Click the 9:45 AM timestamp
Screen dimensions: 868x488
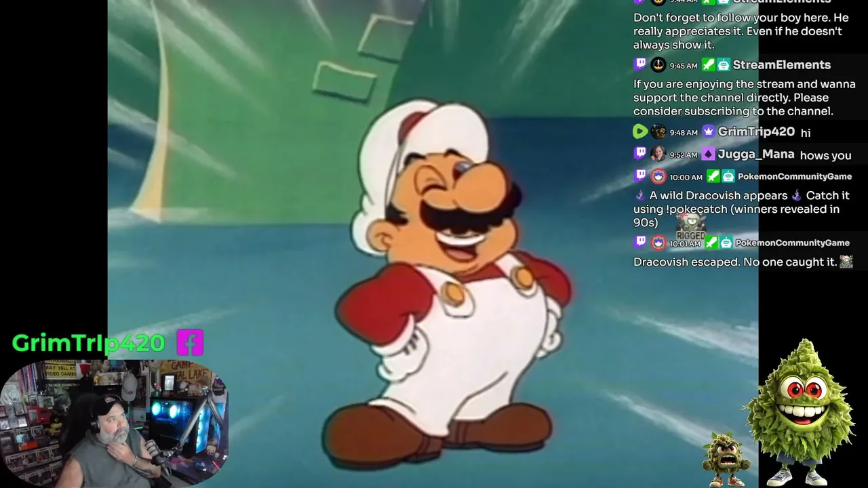(x=684, y=66)
